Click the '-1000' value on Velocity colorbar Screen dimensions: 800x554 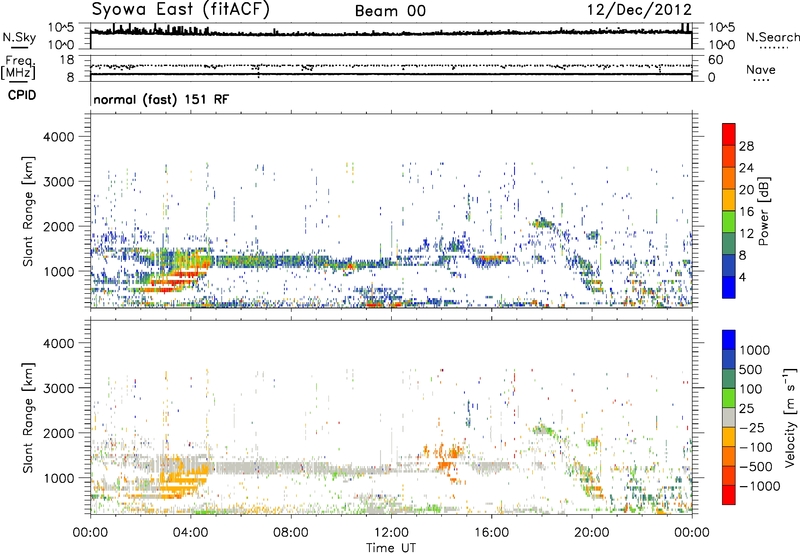coord(760,486)
